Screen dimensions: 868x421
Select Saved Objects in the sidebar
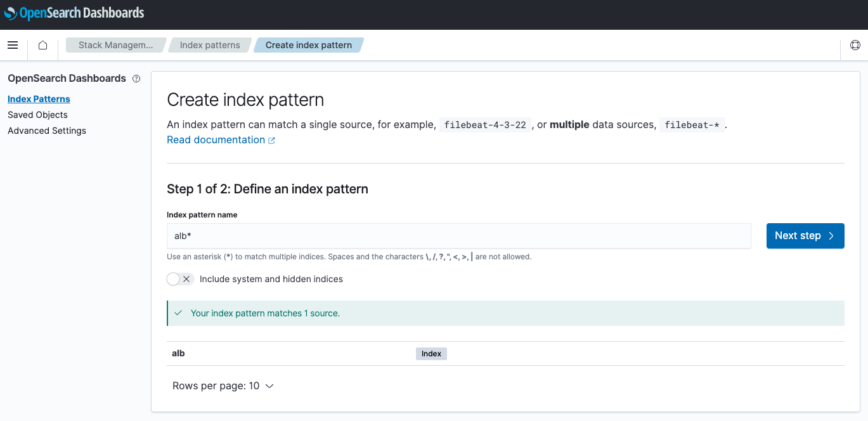(37, 115)
